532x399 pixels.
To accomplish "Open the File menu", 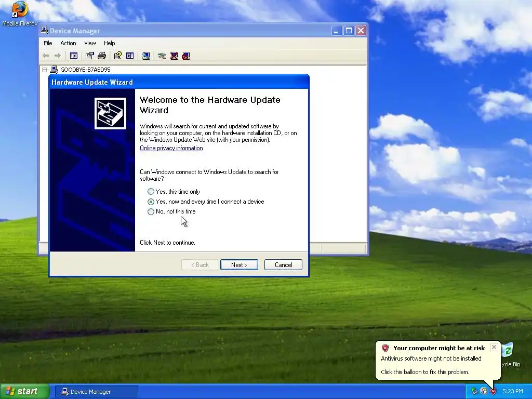I will pyautogui.click(x=48, y=43).
